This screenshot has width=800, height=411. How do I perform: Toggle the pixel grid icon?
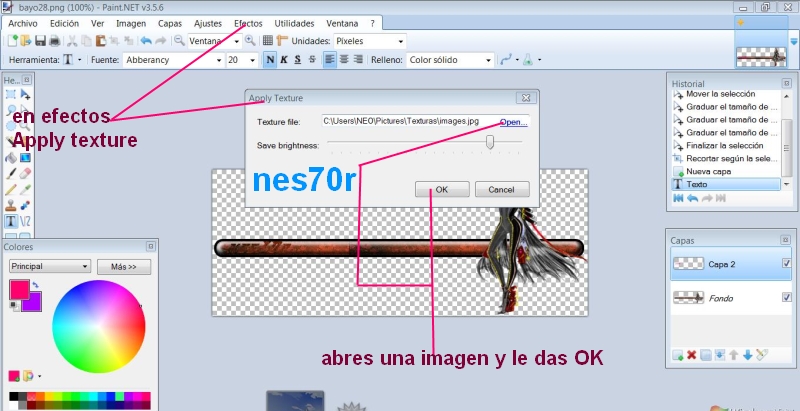coord(268,41)
